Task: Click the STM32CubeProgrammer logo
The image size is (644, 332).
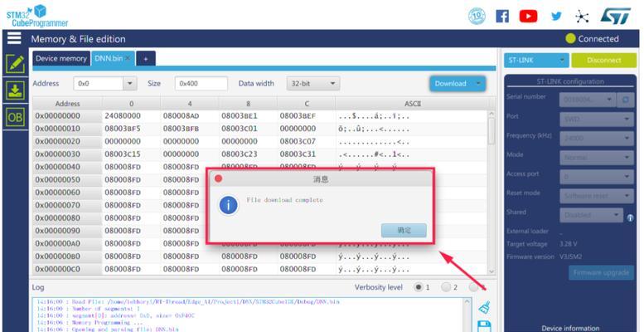Action: (37, 16)
